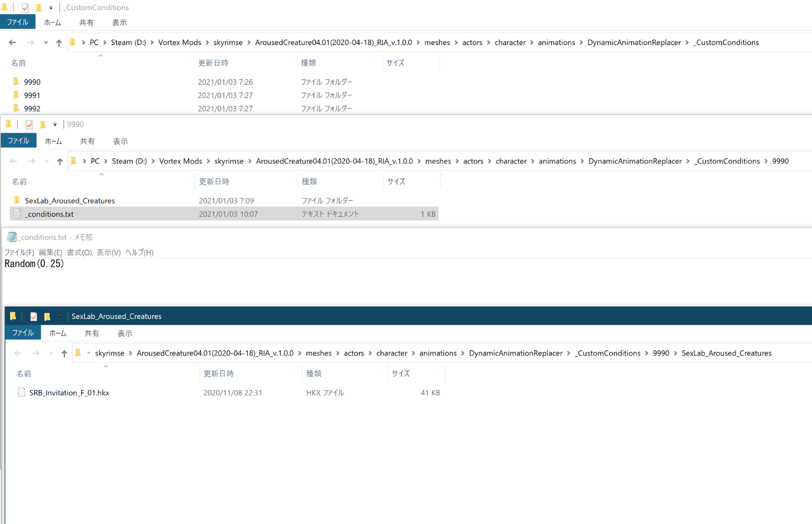812x524 pixels.
Task: Click the SexLab_Aroused_Creatures folder icon
Action: click(x=17, y=200)
